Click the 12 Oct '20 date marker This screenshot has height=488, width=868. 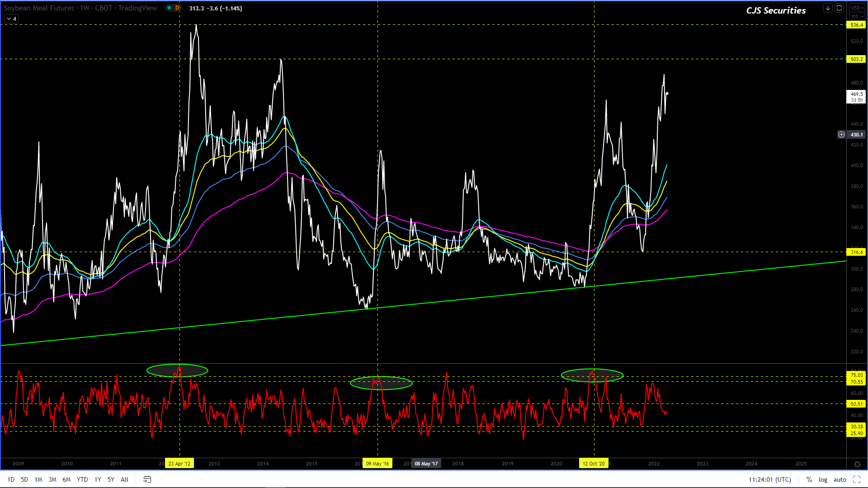pos(593,464)
